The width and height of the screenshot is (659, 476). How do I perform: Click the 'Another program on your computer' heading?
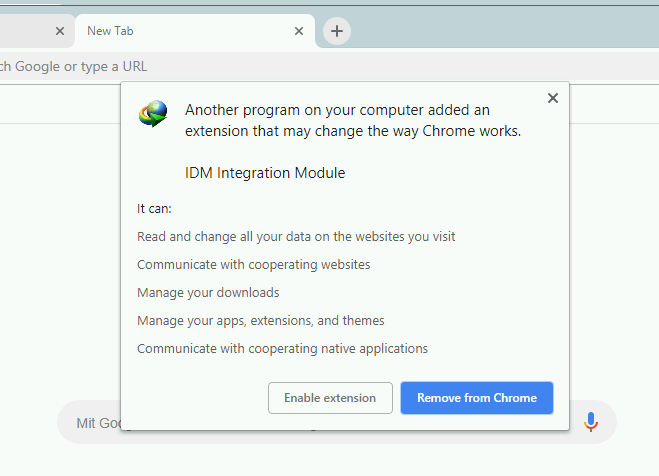[353, 120]
